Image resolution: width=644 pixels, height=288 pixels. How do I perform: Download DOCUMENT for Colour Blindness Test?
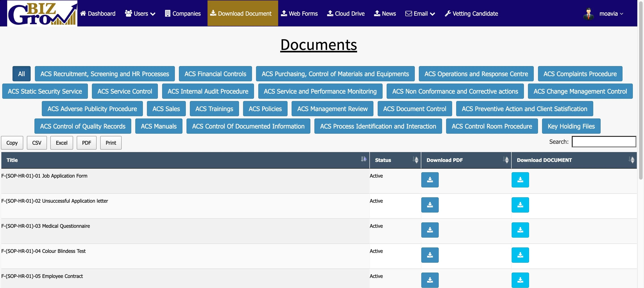[520, 255]
